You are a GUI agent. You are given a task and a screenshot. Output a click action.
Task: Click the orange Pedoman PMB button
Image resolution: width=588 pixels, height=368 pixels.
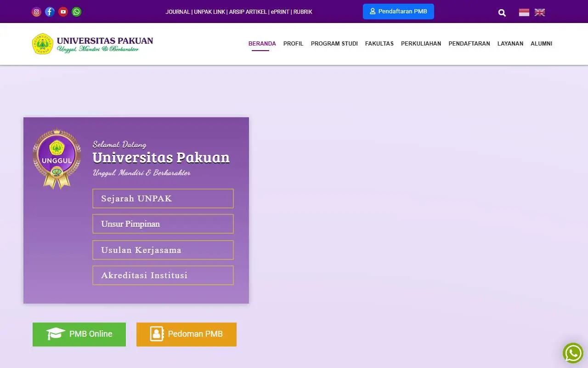click(x=187, y=334)
